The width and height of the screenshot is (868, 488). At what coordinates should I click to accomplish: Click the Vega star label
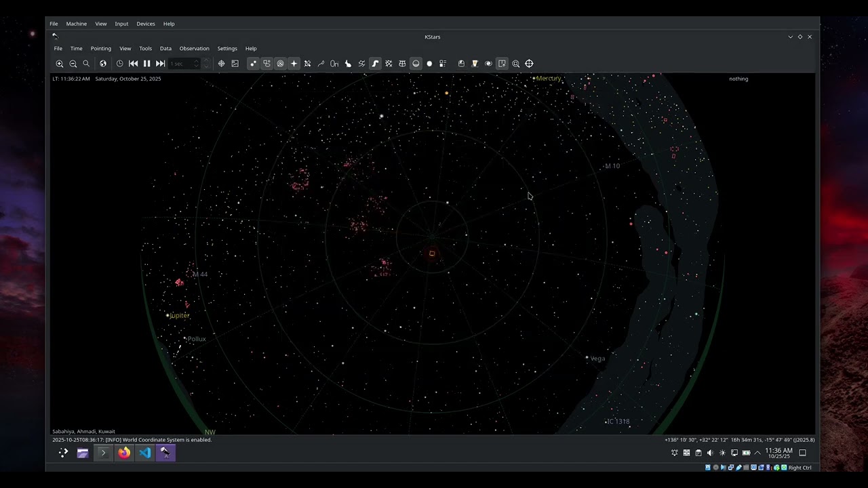pyautogui.click(x=597, y=359)
